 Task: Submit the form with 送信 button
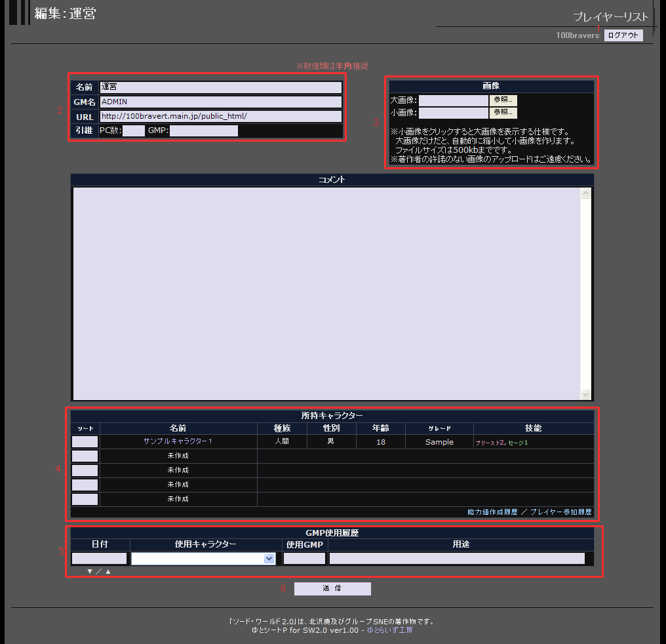point(332,589)
